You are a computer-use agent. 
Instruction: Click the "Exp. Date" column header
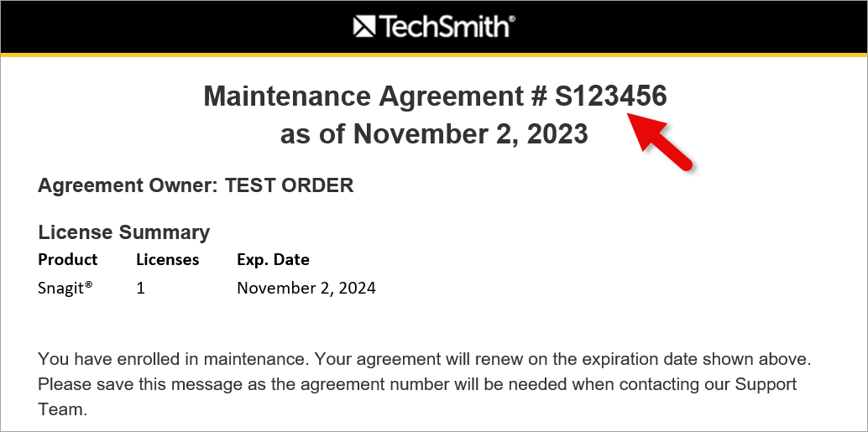[x=273, y=259]
